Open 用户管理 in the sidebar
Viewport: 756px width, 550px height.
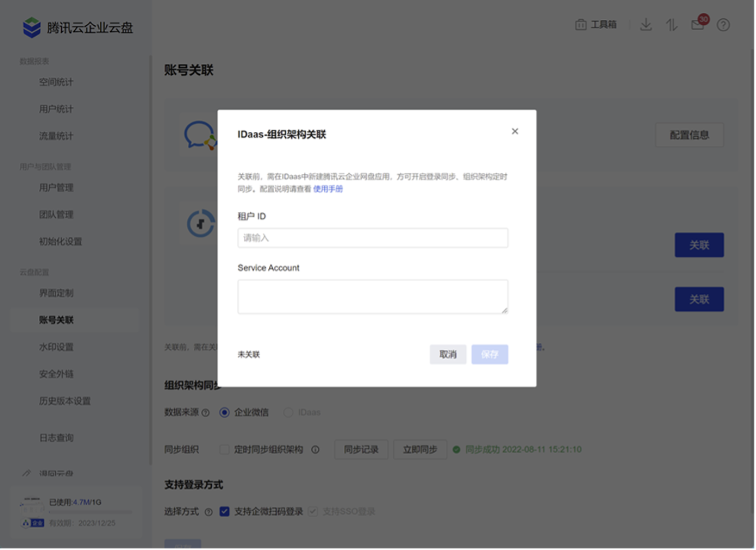tap(57, 188)
